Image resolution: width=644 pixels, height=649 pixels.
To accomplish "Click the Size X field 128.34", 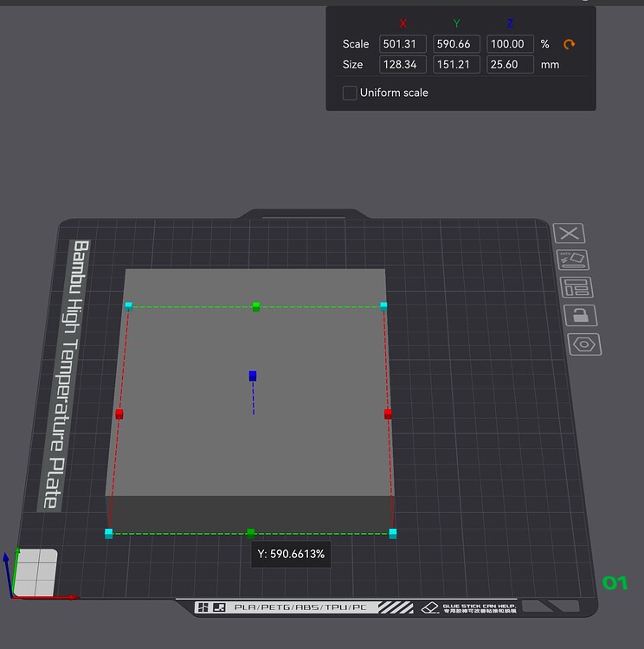I will coord(402,65).
